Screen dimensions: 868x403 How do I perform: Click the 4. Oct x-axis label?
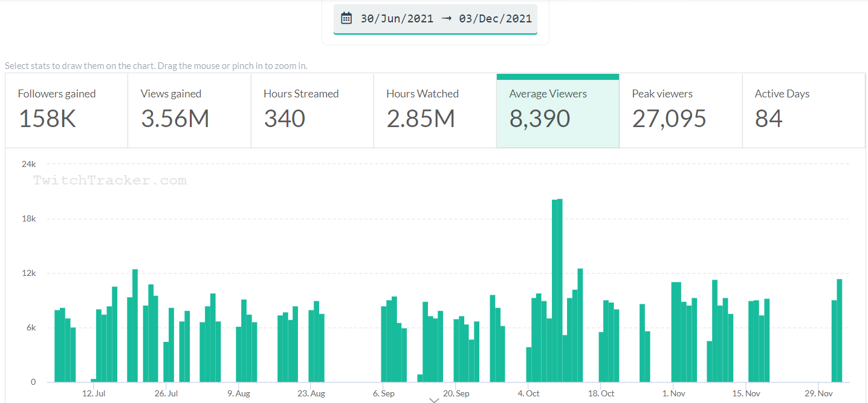(528, 393)
